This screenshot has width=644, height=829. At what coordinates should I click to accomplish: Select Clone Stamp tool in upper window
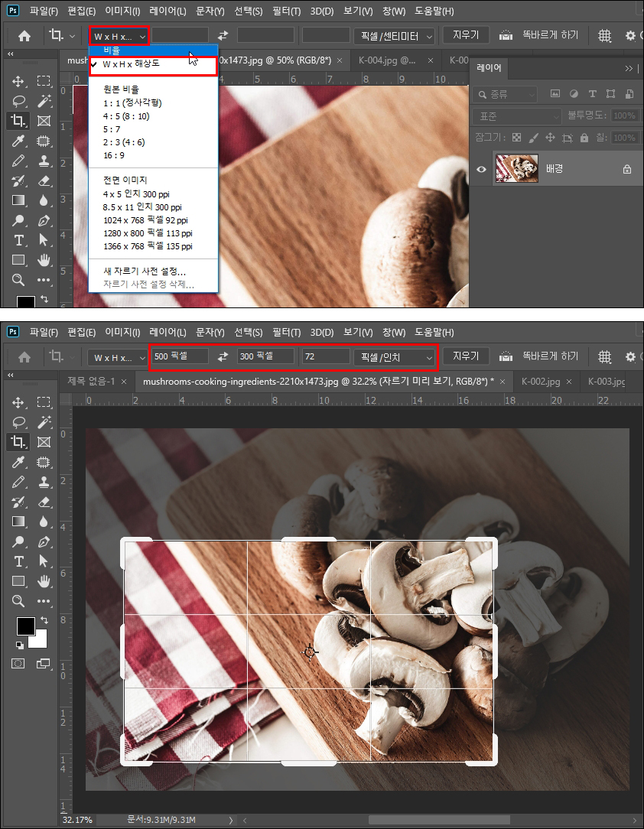(x=44, y=161)
